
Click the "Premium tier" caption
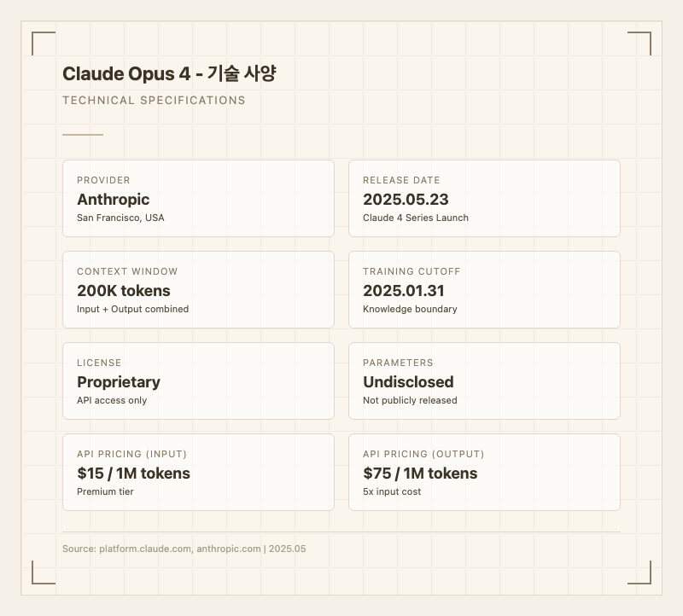(x=105, y=491)
